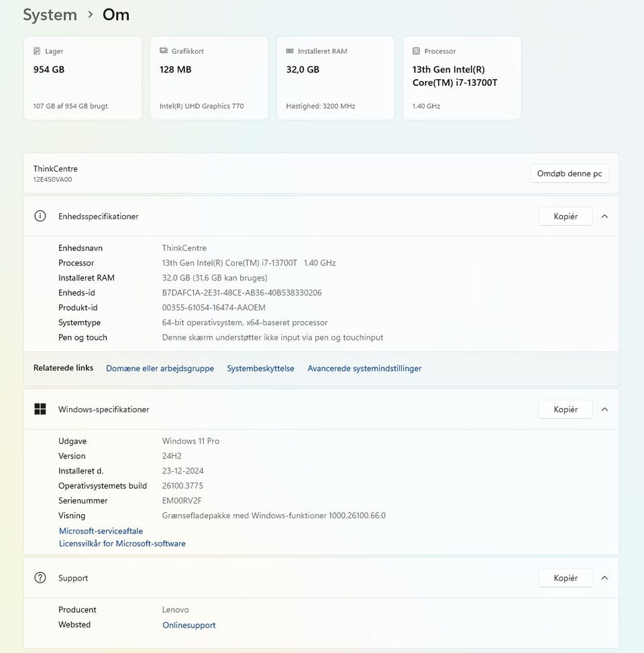Viewport: 644px width, 653px height.
Task: Click the Windows logo beside Windows-specifikationer
Action: (x=40, y=409)
